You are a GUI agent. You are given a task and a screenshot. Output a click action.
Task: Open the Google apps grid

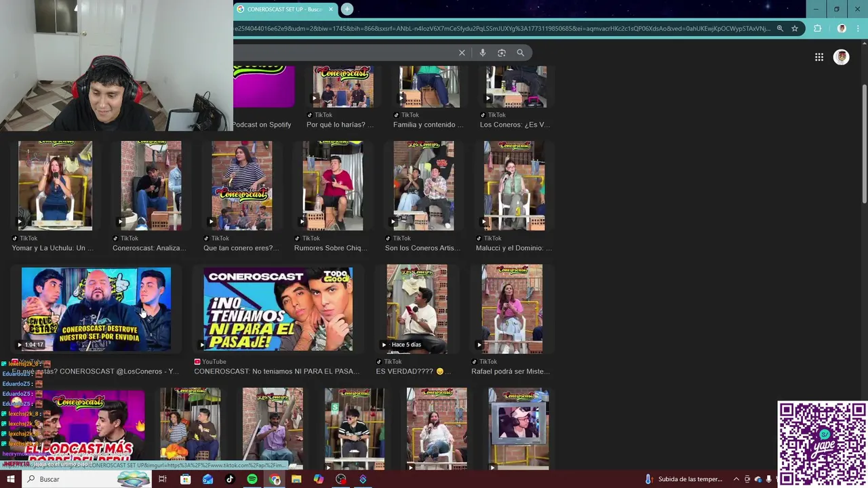[x=819, y=57]
